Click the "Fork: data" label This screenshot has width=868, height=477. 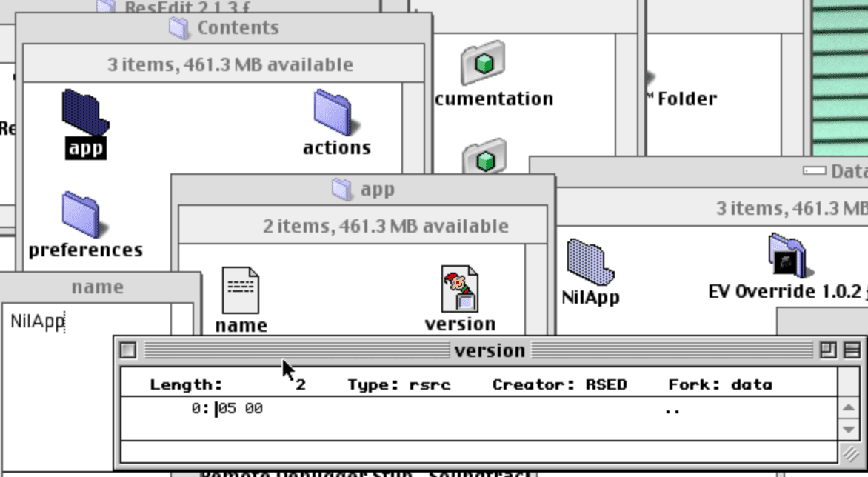(x=720, y=384)
